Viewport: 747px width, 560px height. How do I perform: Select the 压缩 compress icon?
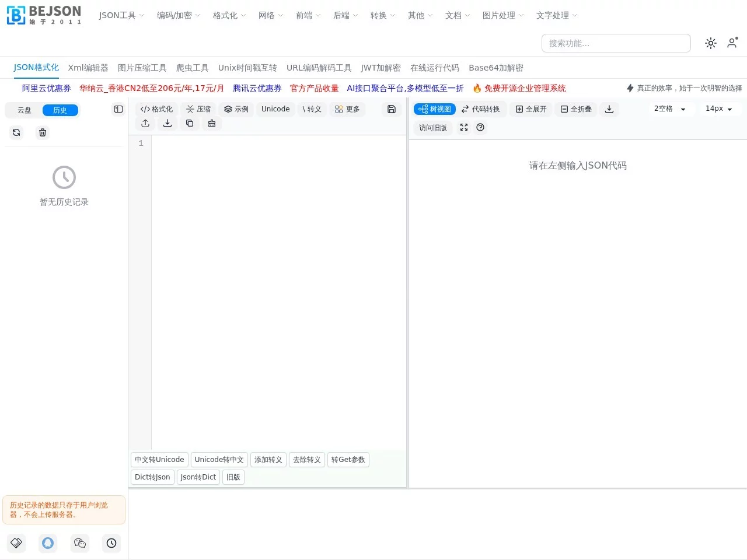click(x=198, y=109)
